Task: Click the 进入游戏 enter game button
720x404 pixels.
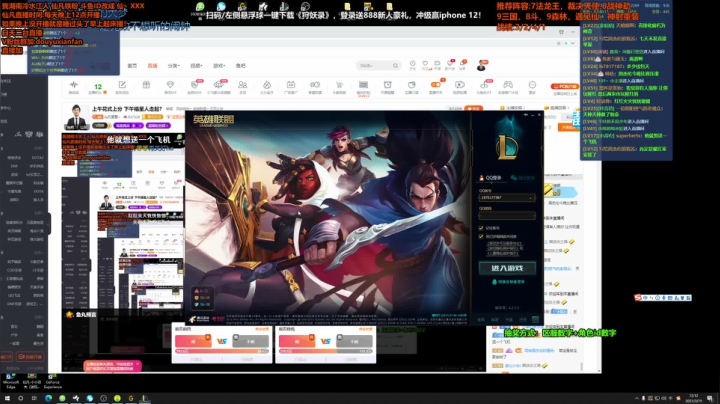Action: pos(507,268)
